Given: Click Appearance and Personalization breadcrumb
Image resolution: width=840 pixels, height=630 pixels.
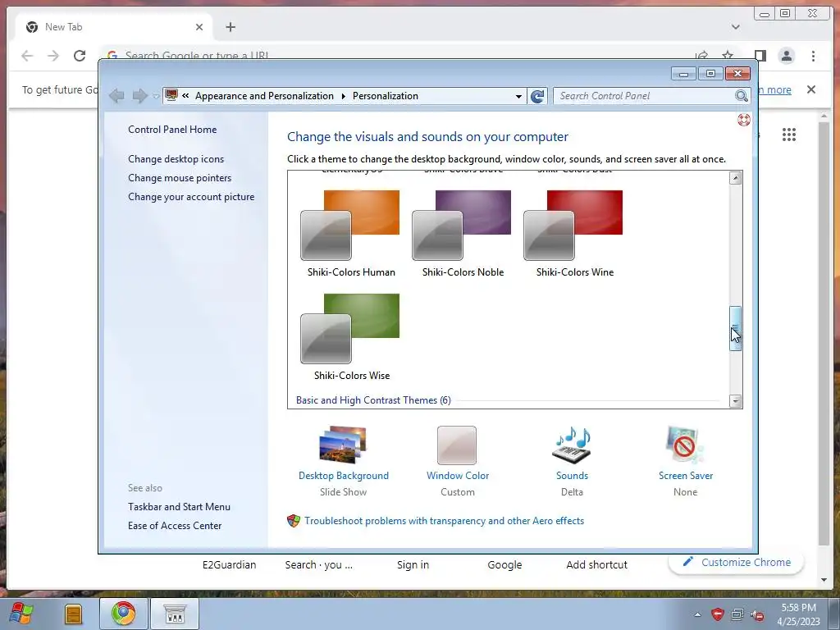Looking at the screenshot, I should (x=264, y=96).
